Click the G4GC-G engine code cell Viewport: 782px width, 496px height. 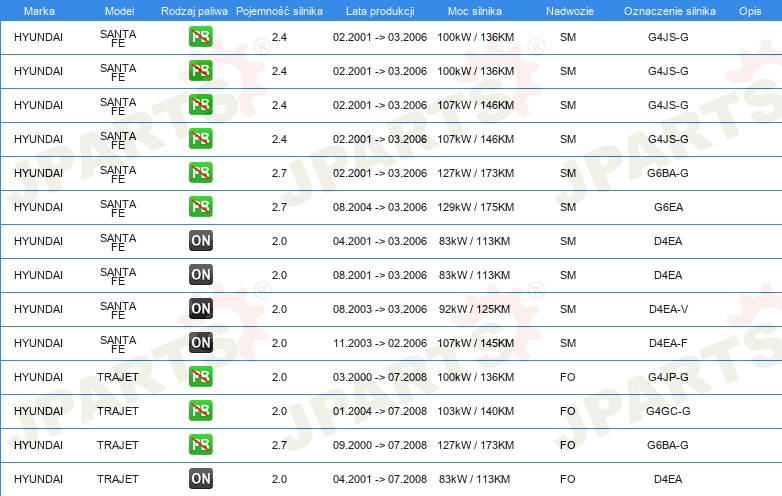668,411
